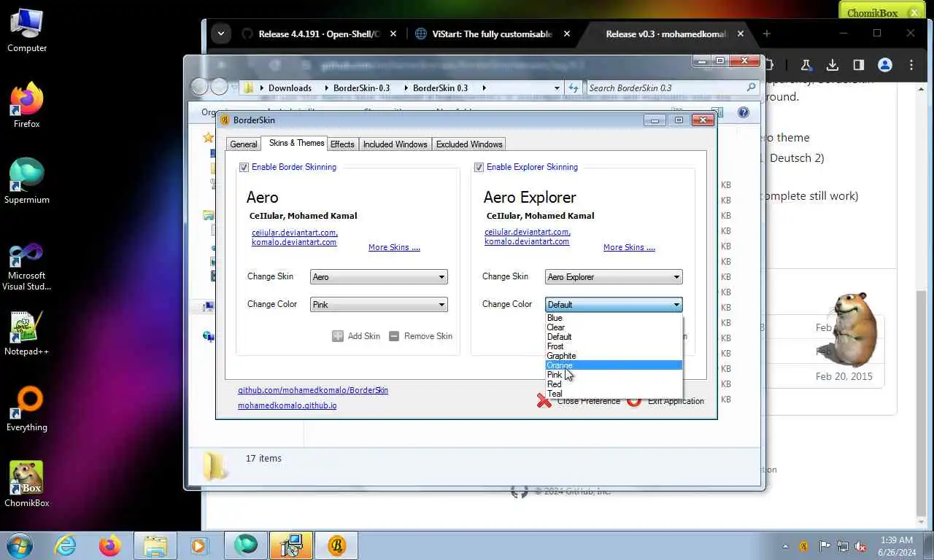934x560 pixels.
Task: Open the browser downloads icon
Action: pyautogui.click(x=832, y=65)
